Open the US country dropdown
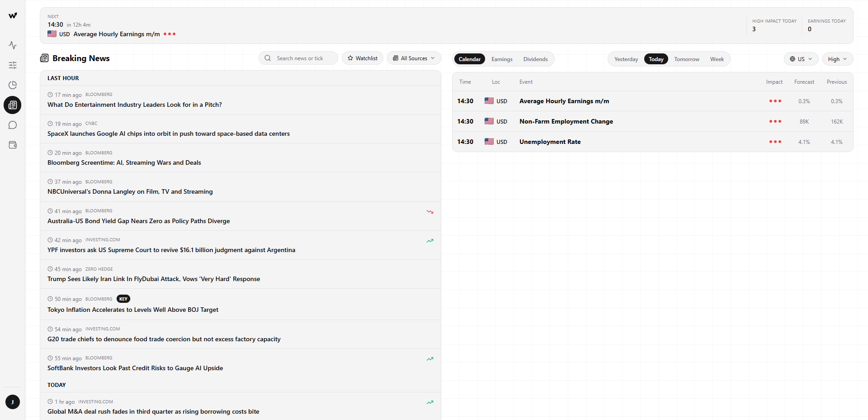Image resolution: width=868 pixels, height=420 pixels. (x=801, y=59)
